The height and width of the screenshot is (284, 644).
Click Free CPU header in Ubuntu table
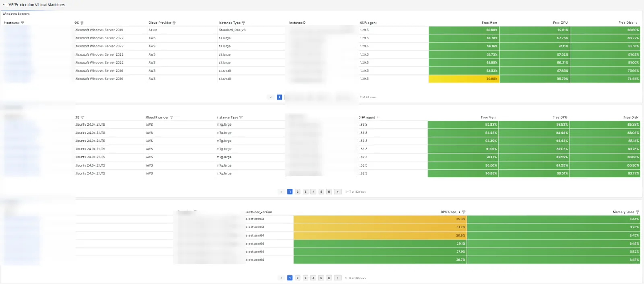(559, 117)
